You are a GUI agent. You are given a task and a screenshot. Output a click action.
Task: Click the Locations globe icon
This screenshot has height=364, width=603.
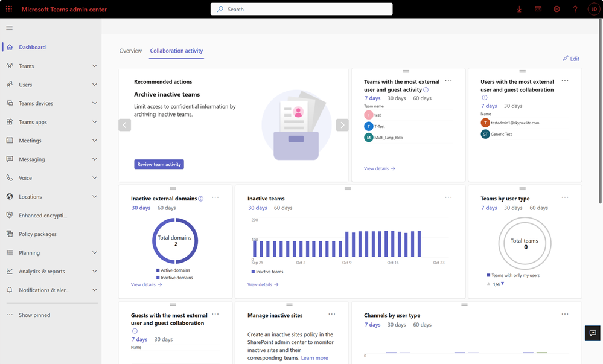tap(10, 196)
